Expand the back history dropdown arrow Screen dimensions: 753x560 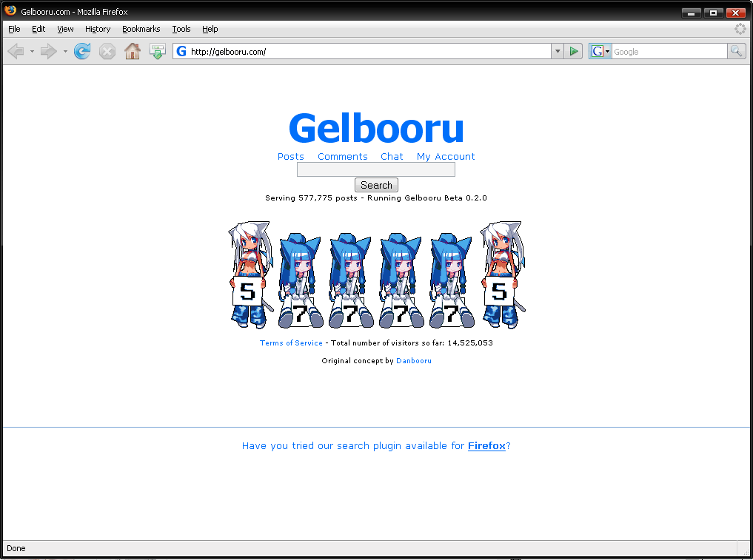pos(32,51)
